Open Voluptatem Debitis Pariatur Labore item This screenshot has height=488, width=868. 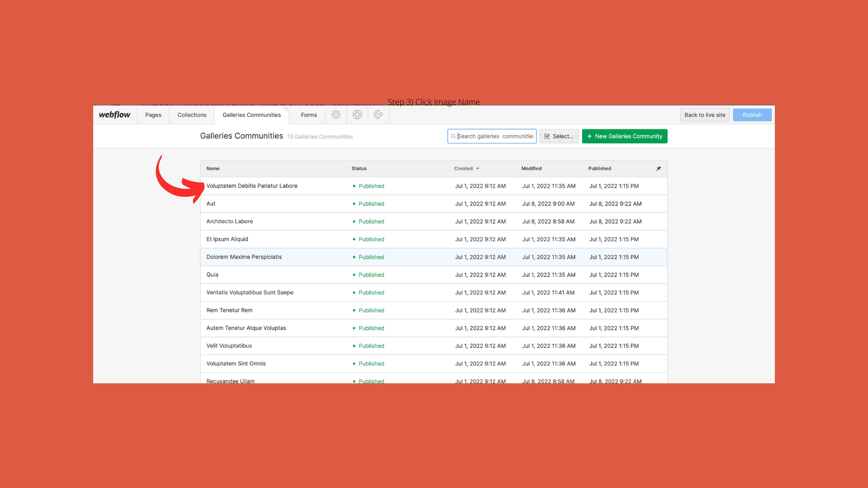point(252,186)
